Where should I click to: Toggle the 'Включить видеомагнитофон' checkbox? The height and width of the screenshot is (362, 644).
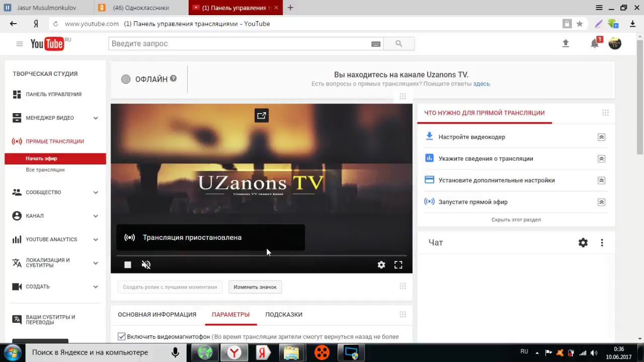pos(122,336)
